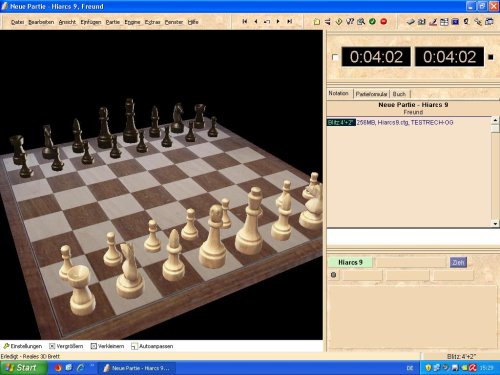The height and width of the screenshot is (375, 500).
Task: Take back the last move
Action: coord(267,21)
